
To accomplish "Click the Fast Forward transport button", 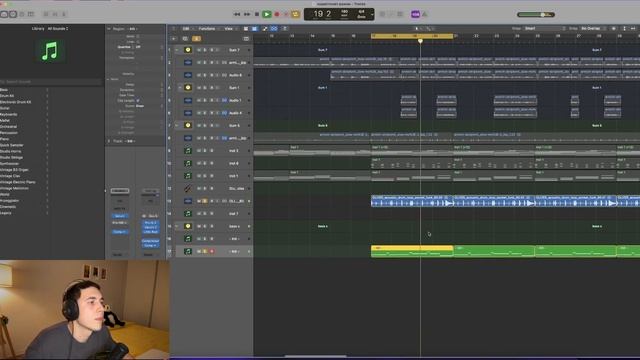I will pyautogui.click(x=247, y=14).
